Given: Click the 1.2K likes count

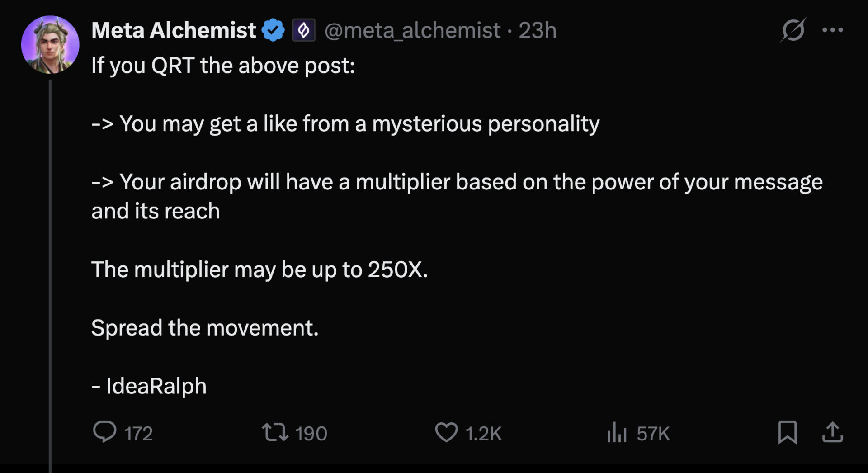Looking at the screenshot, I should tap(483, 434).
